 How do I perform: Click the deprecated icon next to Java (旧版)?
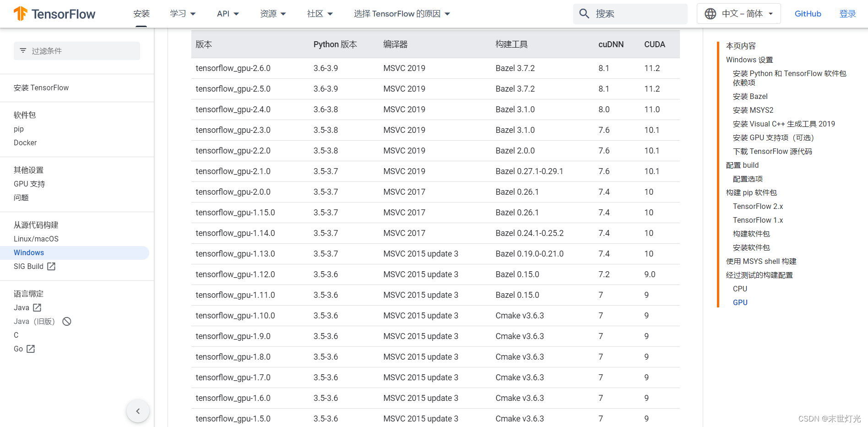[x=67, y=321]
